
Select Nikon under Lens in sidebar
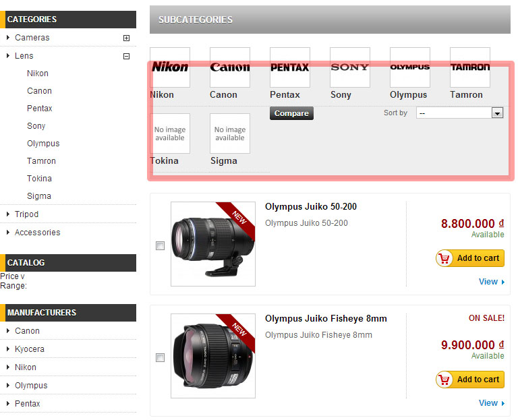tap(38, 73)
